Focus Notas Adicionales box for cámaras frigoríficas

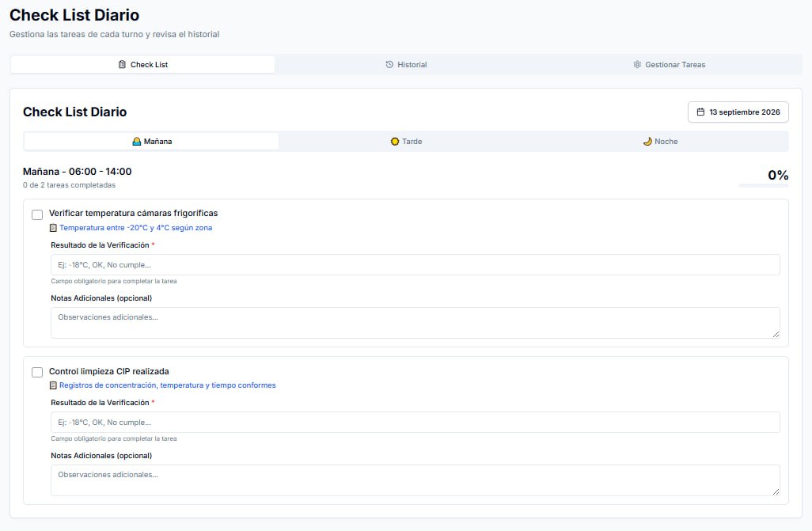click(415, 323)
